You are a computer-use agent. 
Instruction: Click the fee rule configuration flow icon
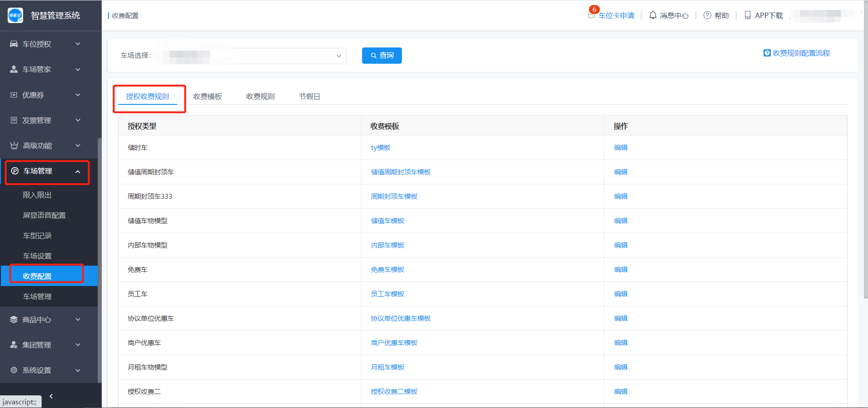(x=767, y=53)
